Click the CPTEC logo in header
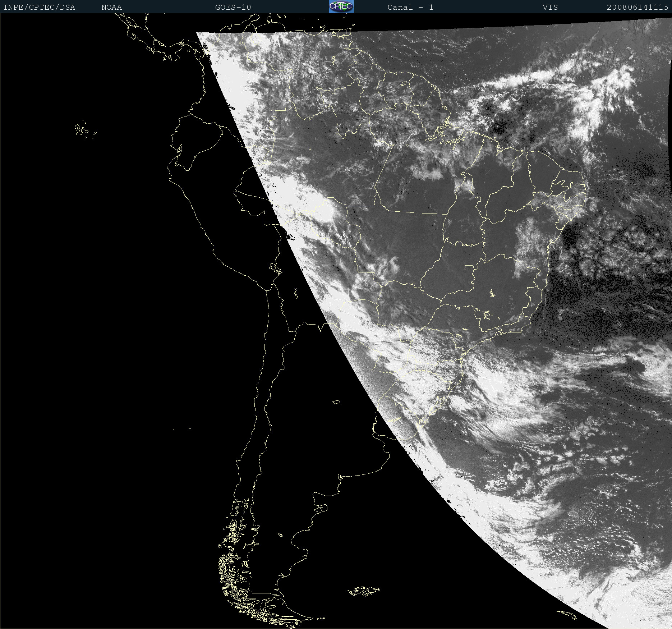The image size is (672, 629). (341, 6)
